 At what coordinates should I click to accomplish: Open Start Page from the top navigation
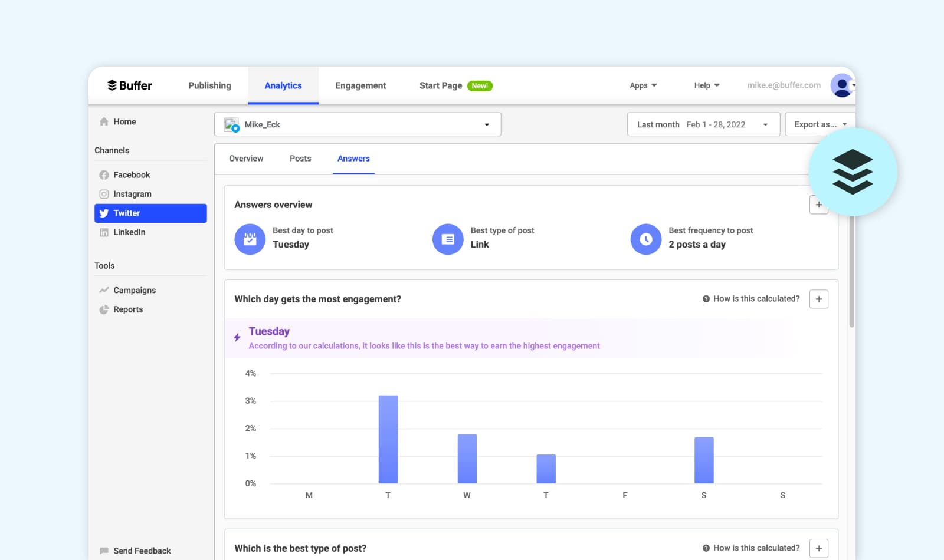[x=441, y=85]
